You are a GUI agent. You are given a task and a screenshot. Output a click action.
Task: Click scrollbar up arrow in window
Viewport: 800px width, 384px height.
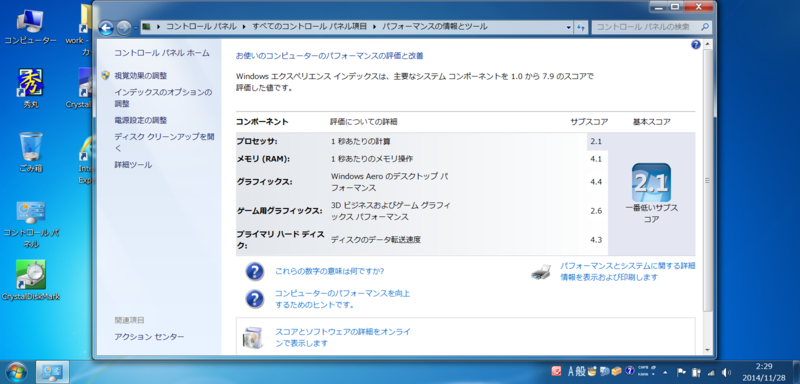tap(707, 45)
